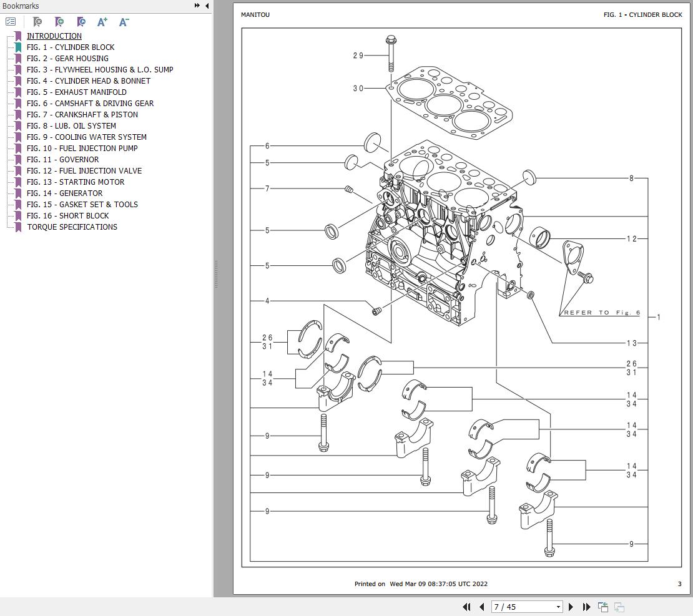Increase bookmark text size with A+
The image size is (693, 616).
click(x=102, y=22)
